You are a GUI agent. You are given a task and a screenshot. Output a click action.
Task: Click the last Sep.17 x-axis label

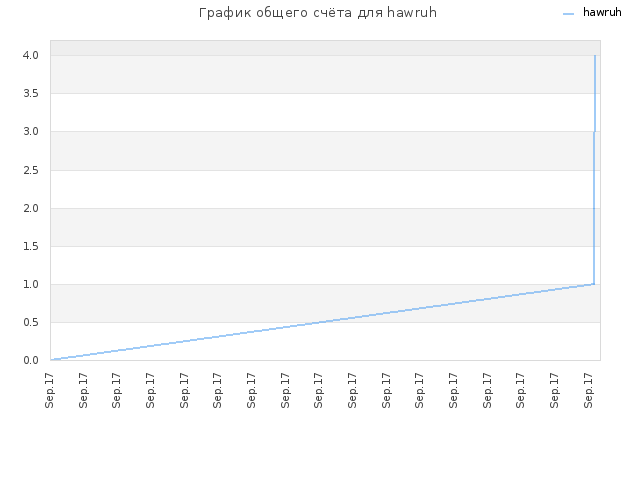coord(588,390)
